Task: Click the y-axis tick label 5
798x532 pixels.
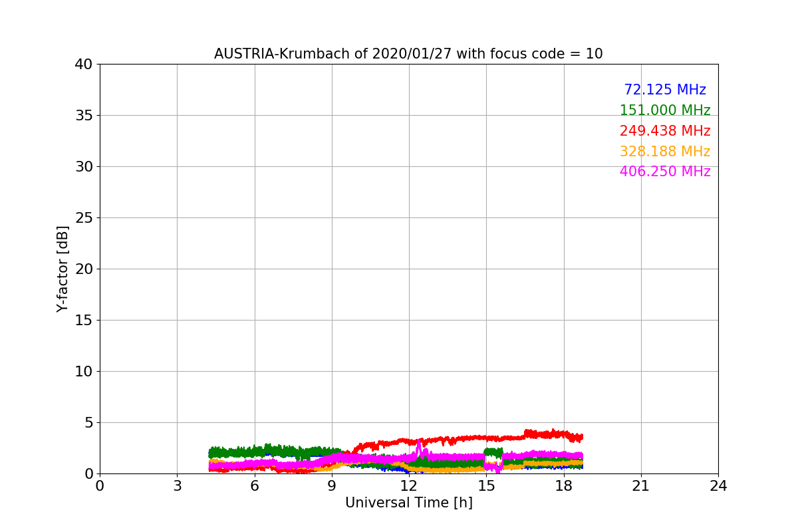Action: point(88,423)
